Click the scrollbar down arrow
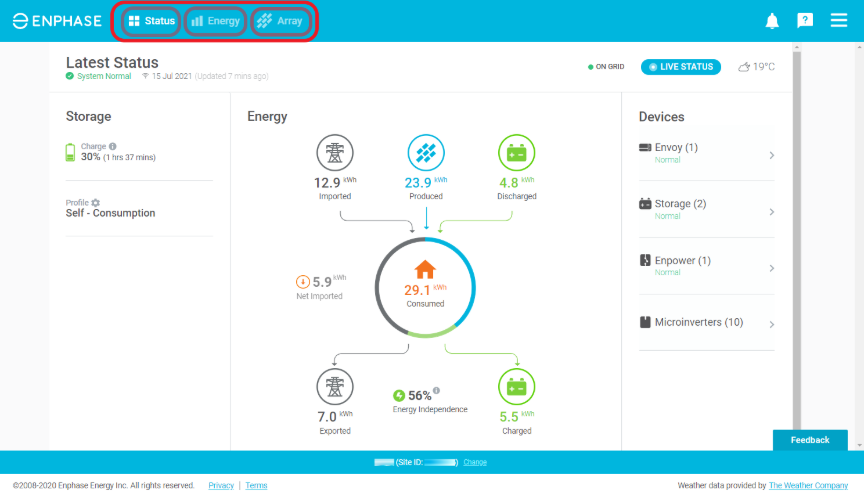864x498 pixels. (x=859, y=445)
